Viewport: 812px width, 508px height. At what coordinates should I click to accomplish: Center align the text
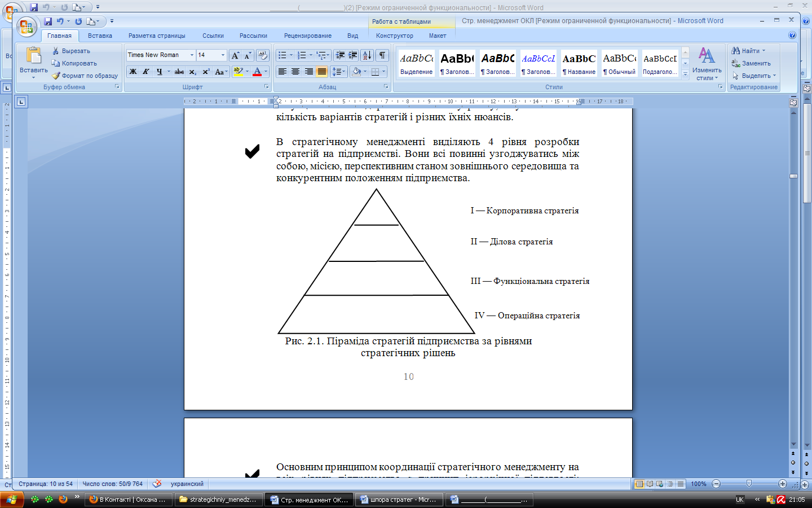pos(295,72)
